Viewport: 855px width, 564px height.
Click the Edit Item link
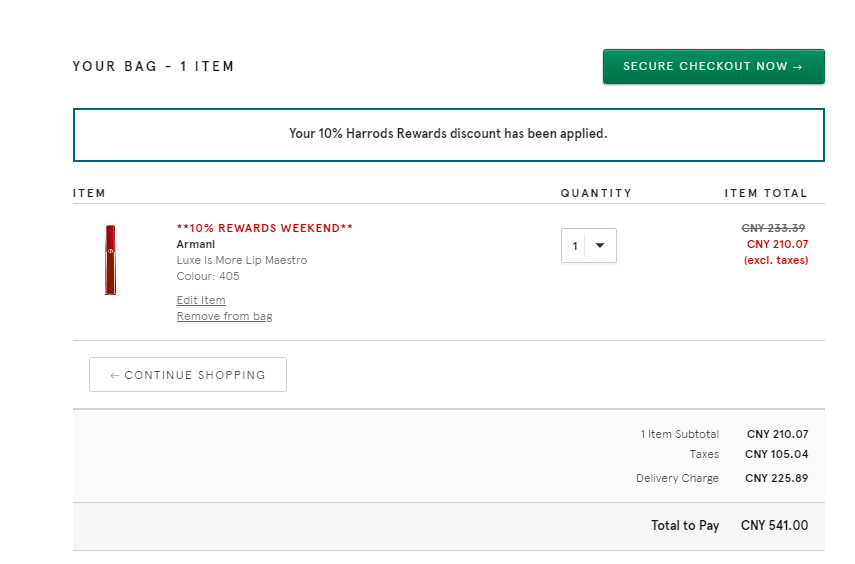pos(201,300)
